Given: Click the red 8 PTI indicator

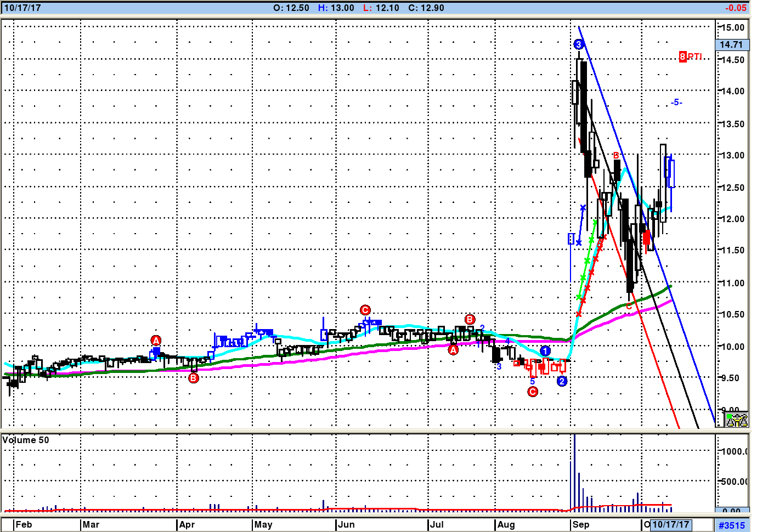Looking at the screenshot, I should pyautogui.click(x=690, y=56).
